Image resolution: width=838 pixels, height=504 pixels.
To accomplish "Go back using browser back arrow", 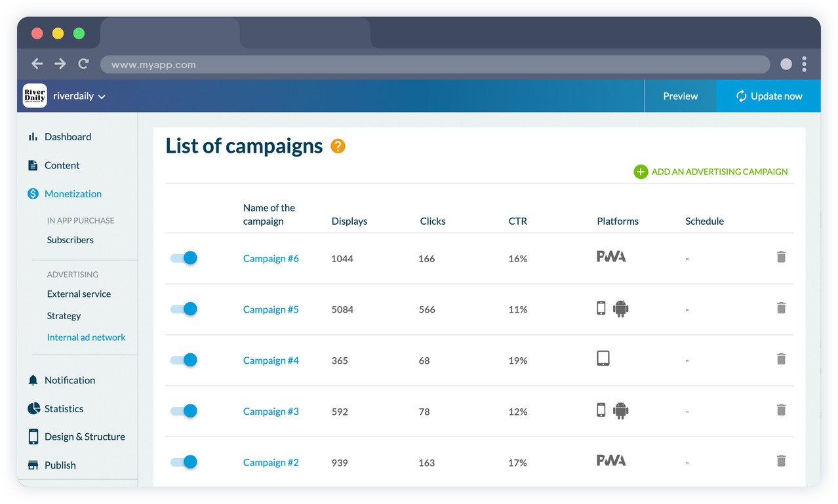I will coord(37,64).
